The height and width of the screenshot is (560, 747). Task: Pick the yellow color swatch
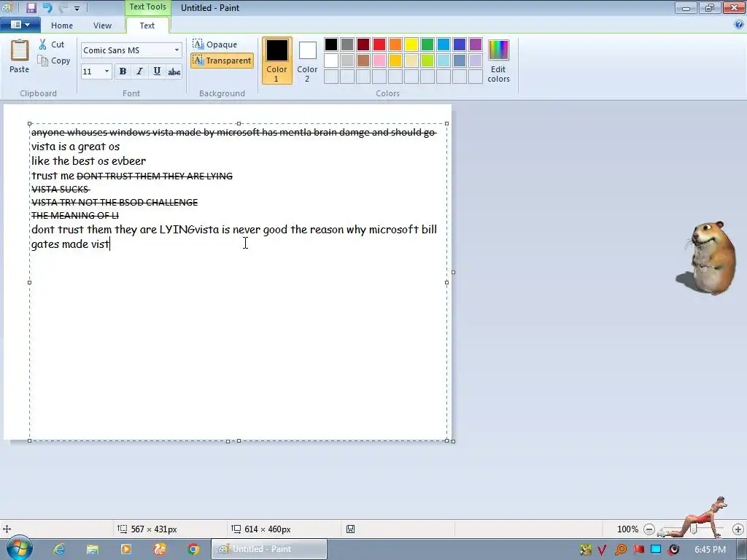(411, 44)
